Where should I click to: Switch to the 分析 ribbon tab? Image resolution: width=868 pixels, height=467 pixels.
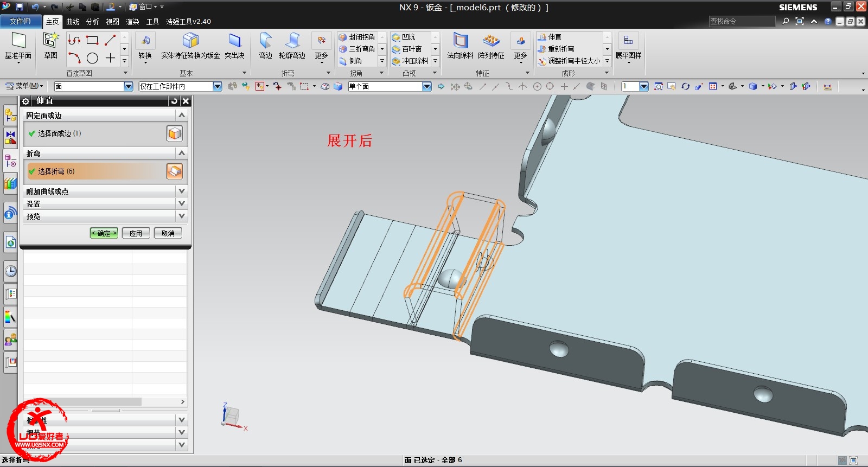click(x=93, y=22)
